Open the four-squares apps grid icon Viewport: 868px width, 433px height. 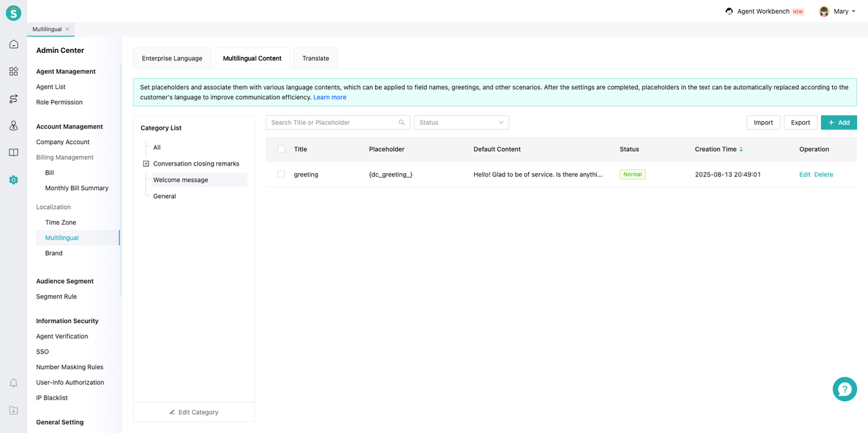click(14, 71)
